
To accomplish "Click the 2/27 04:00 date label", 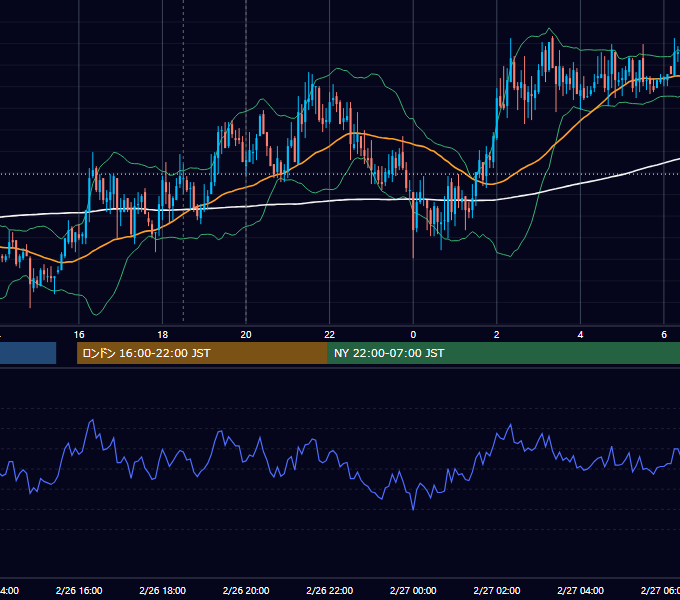I will [x=580, y=590].
